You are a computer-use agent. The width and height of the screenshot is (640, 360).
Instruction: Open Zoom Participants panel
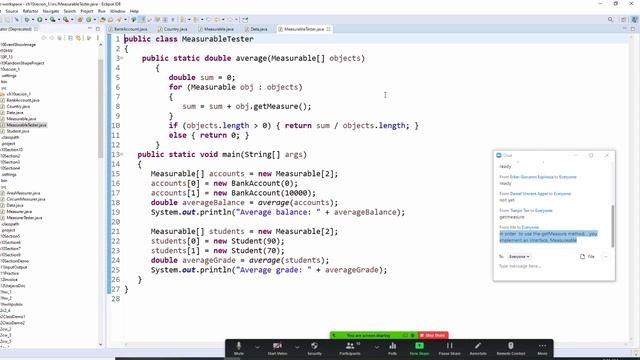tap(350, 349)
